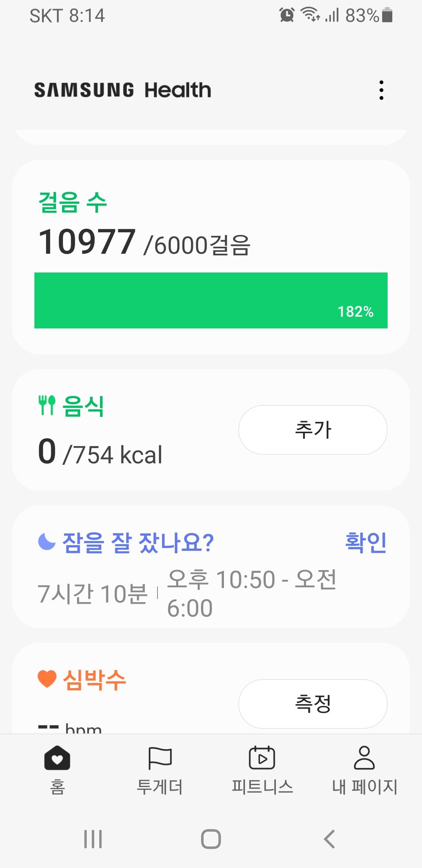Tap the Home tab heart icon
The height and width of the screenshot is (868, 422).
57,758
